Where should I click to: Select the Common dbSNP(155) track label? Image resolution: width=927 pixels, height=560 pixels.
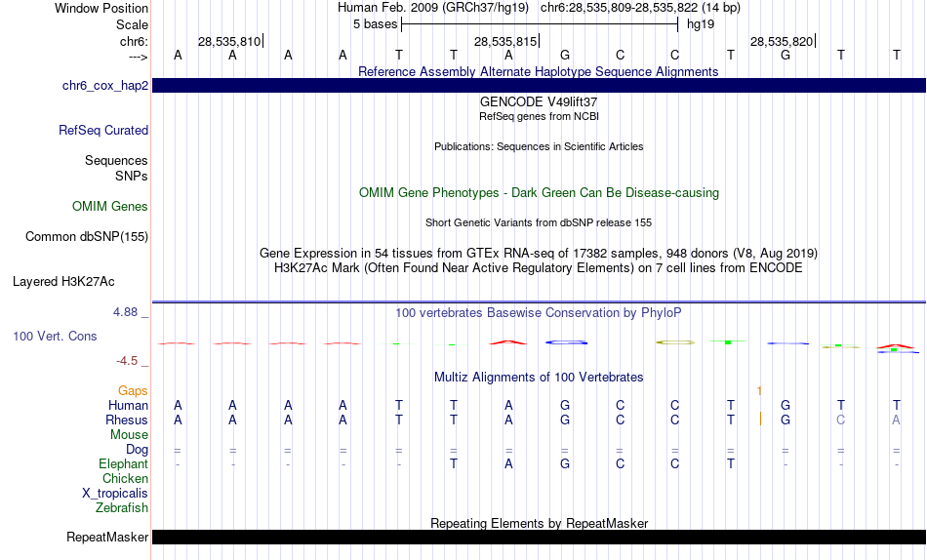87,236
